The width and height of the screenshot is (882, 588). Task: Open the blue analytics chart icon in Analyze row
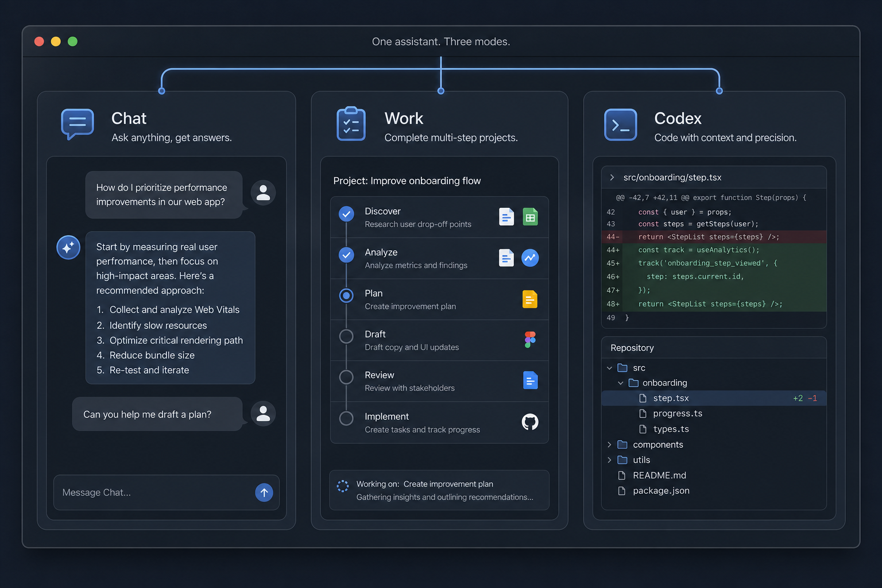pos(530,258)
